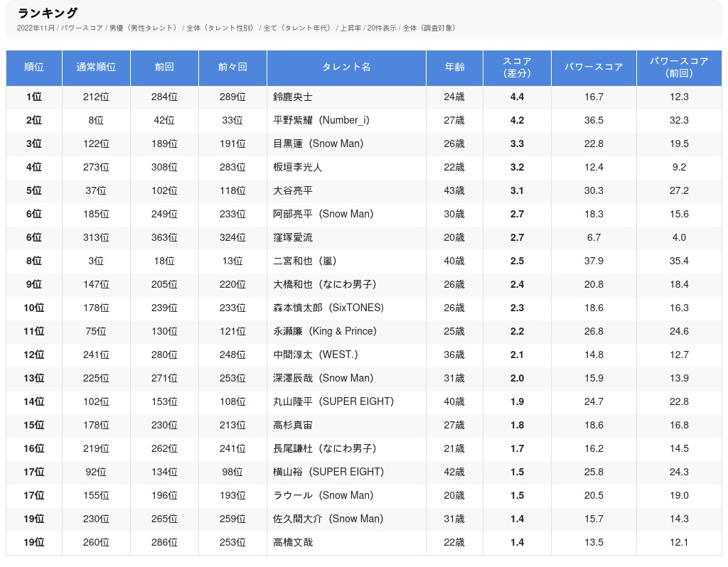Click talent name 大谷亮平
Image resolution: width=728 pixels, height=567 pixels.
(x=293, y=191)
